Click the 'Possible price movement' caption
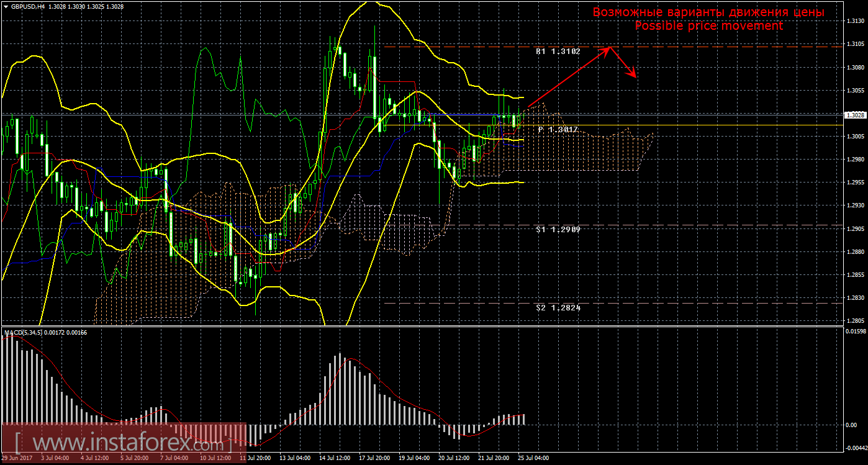Image resolution: width=868 pixels, height=465 pixels. point(708,26)
